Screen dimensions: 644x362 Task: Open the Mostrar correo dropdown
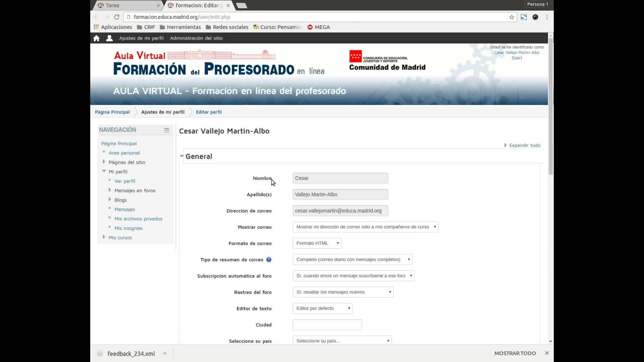coord(365,227)
